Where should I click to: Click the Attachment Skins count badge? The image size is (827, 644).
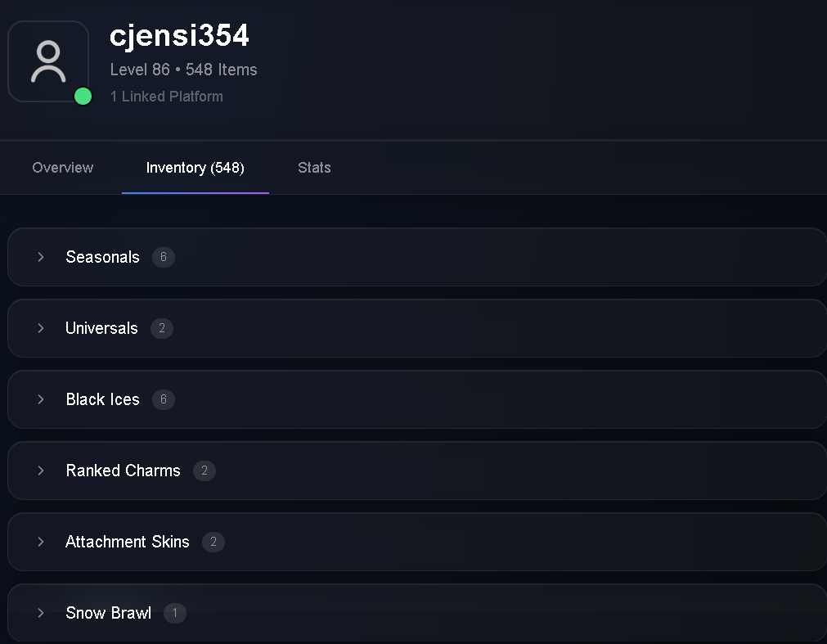click(213, 542)
